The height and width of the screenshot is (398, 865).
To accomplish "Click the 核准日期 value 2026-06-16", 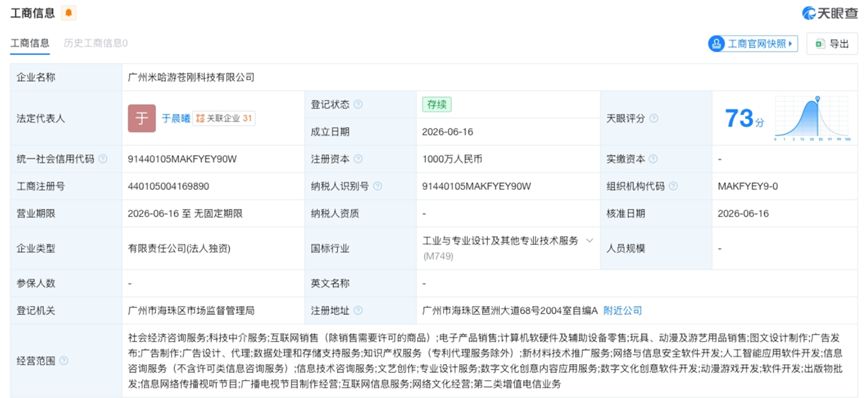I will point(743,213).
